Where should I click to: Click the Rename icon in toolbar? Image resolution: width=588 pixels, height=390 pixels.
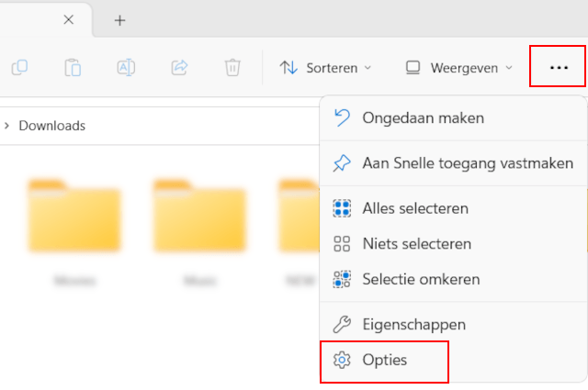126,67
